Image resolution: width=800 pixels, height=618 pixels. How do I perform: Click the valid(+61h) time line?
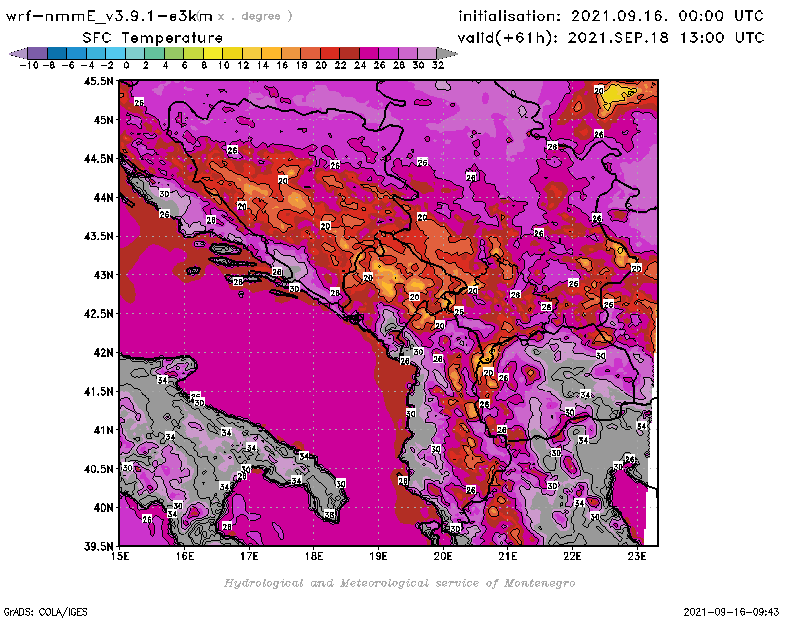pos(611,38)
